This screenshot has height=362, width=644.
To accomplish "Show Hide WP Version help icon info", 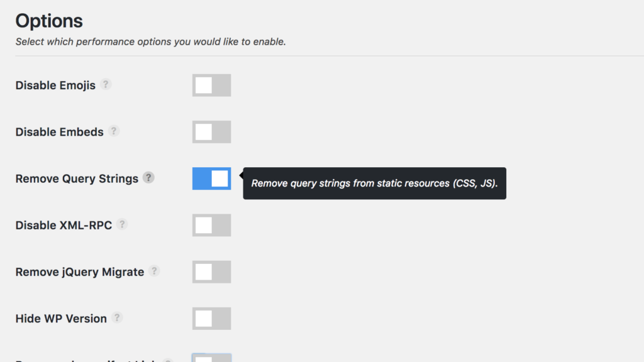I will pyautogui.click(x=117, y=317).
